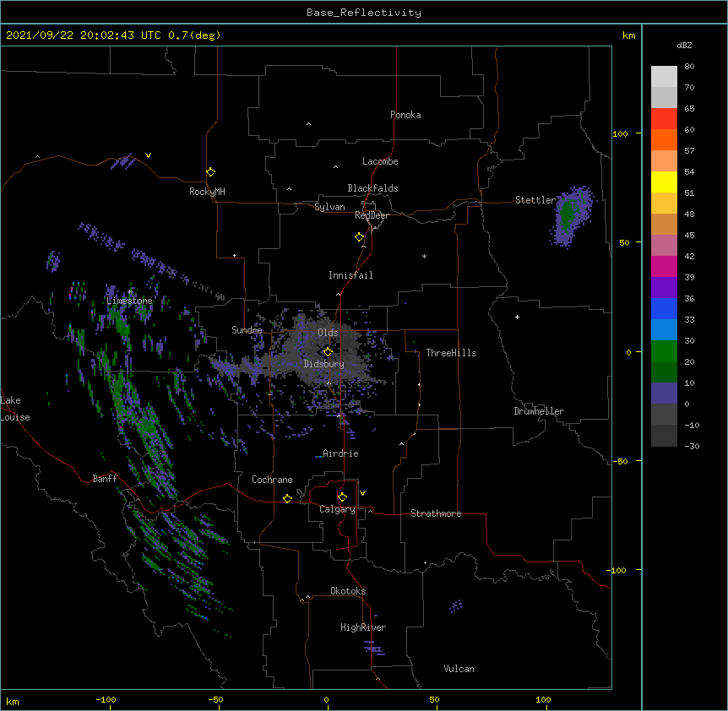Click the Vulcan town label

click(x=459, y=669)
